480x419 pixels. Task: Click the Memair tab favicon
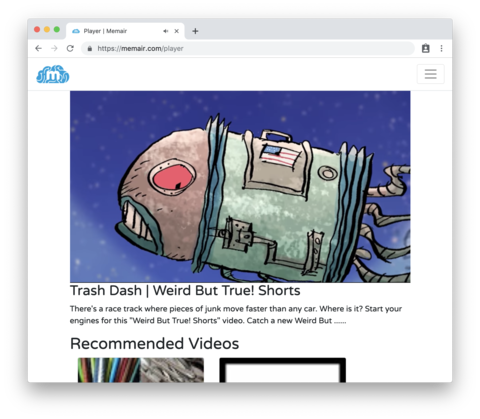76,31
